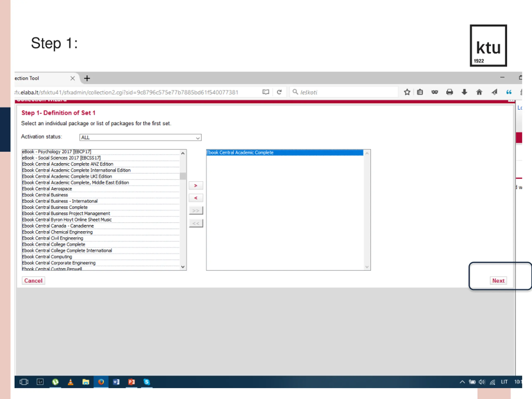This screenshot has height=399, width=532.
Task: Open the green circular app in taskbar
Action: 55,382
